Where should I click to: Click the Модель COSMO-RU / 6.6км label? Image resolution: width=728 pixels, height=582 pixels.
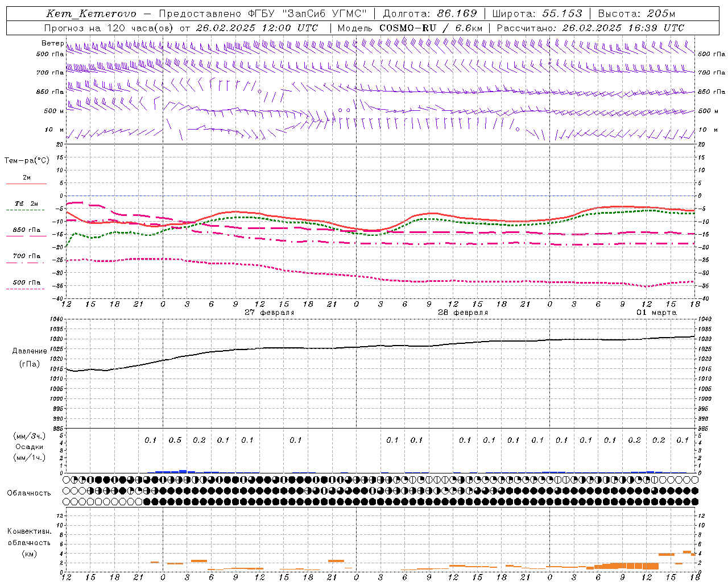point(410,28)
